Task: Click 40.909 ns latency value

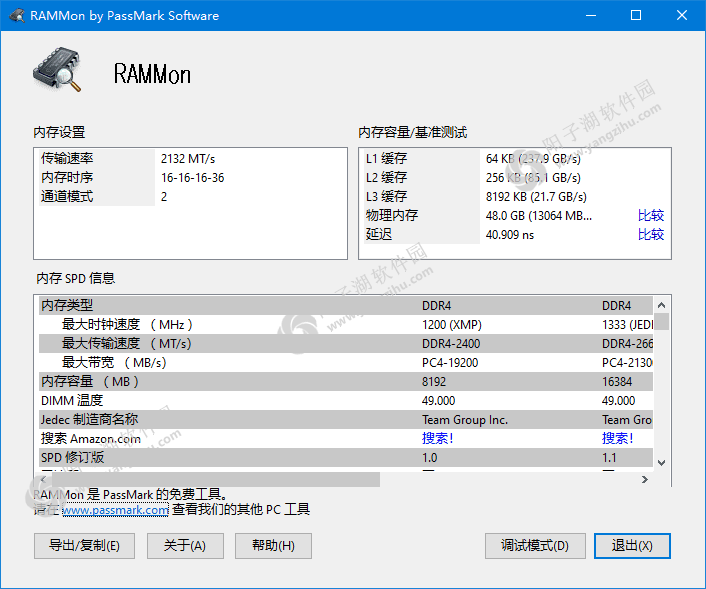Action: [510, 235]
